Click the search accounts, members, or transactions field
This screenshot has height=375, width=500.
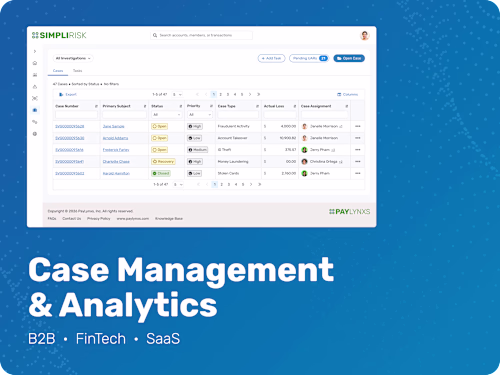click(x=201, y=35)
